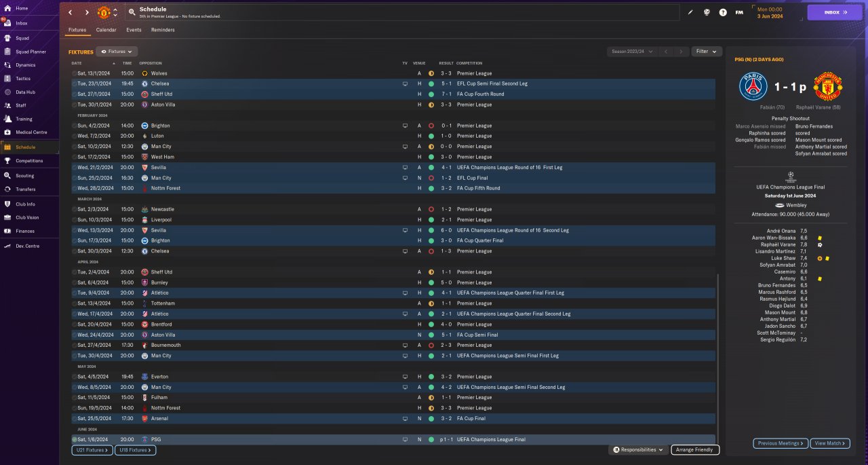Click the Arrange Friendly button
This screenshot has width=868, height=465.
tap(695, 450)
